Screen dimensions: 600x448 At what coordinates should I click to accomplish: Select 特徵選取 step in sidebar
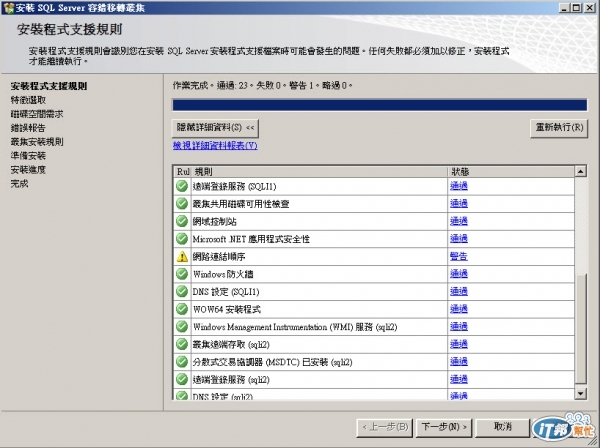point(28,100)
